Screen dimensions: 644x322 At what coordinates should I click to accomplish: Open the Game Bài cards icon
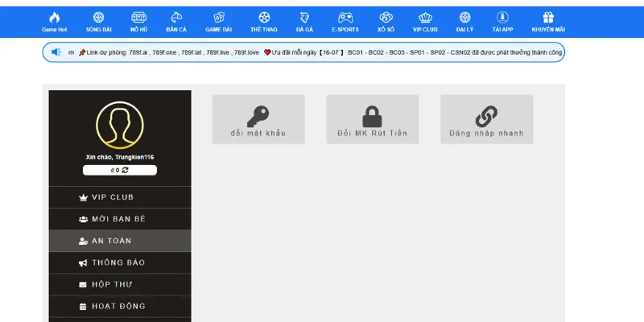coord(218,18)
